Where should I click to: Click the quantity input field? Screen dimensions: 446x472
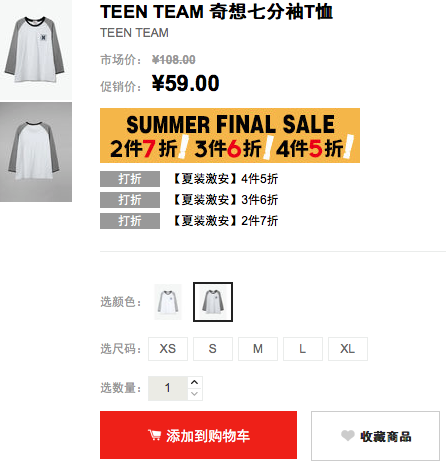(168, 388)
